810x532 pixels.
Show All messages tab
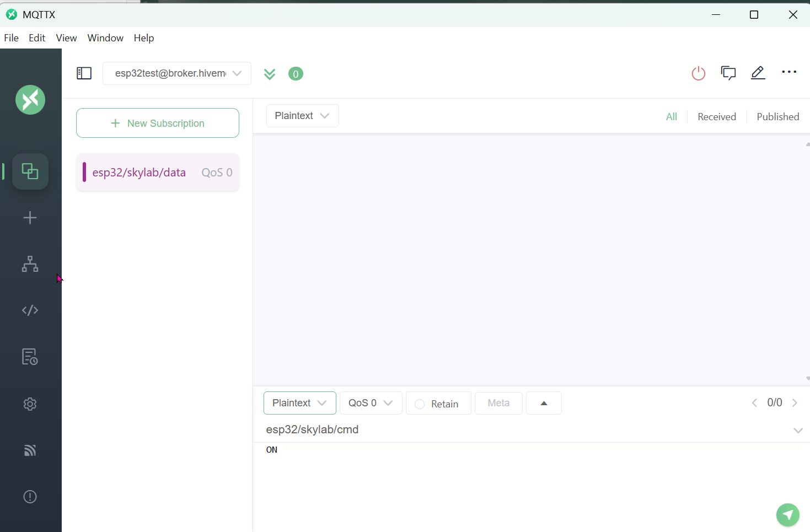coord(672,117)
